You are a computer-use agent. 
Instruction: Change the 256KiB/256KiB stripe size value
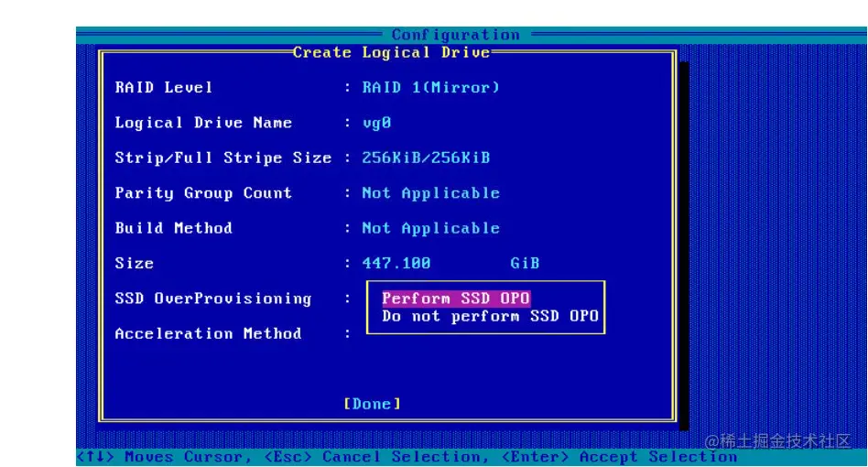[x=426, y=157]
